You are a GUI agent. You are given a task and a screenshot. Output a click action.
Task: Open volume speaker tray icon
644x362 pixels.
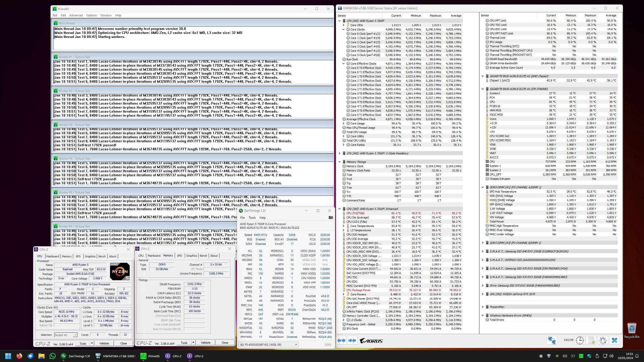coord(611,356)
